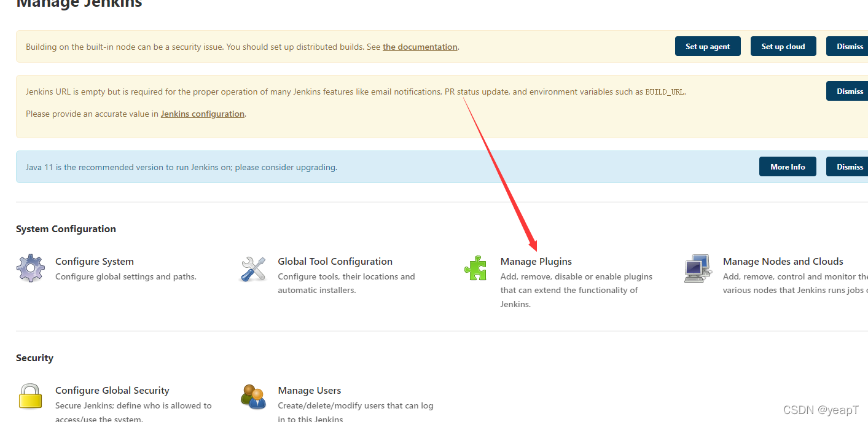Dismiss the built-in node security warning

point(850,46)
